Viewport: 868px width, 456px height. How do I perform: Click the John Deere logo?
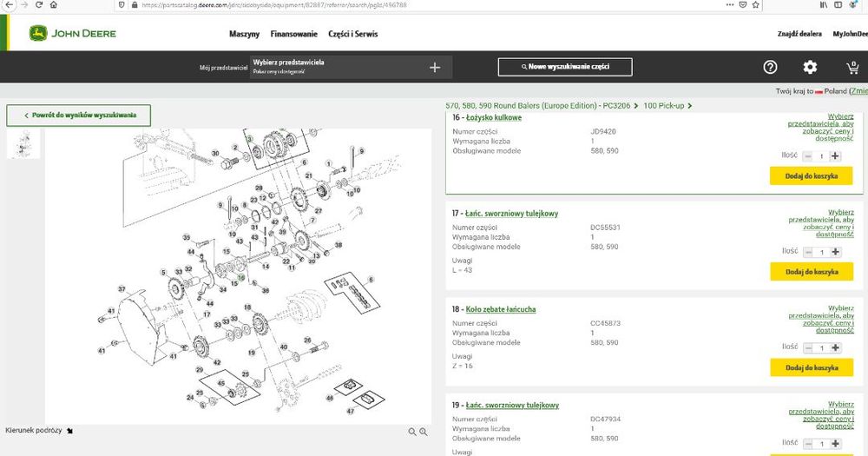click(x=73, y=33)
